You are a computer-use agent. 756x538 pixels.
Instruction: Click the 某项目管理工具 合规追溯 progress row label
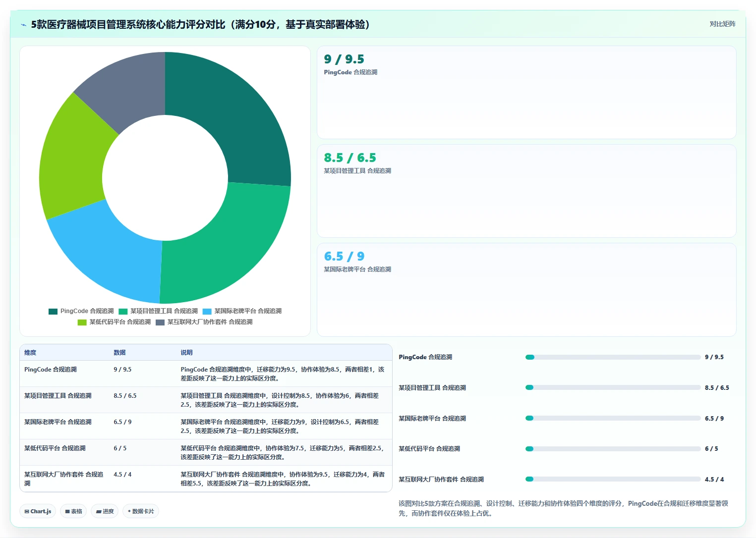pos(432,388)
